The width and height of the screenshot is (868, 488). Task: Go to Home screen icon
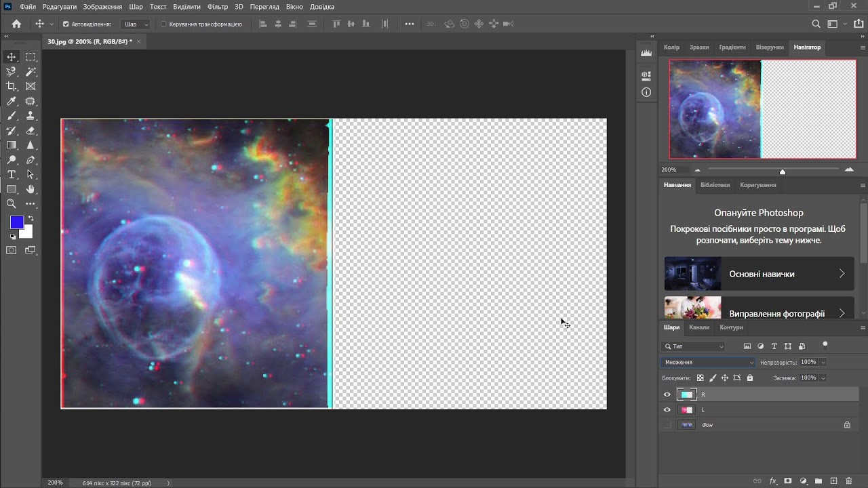click(x=16, y=24)
